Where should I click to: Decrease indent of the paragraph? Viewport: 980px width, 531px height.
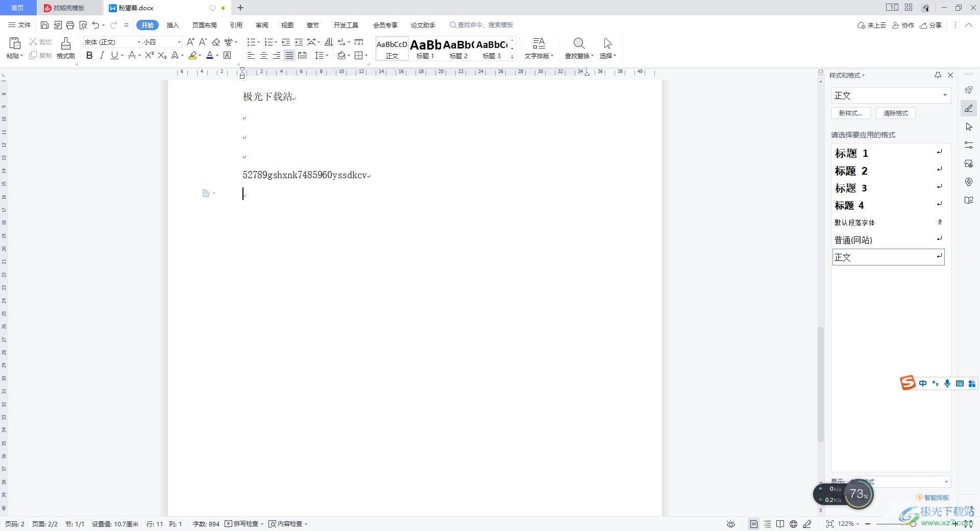[286, 42]
